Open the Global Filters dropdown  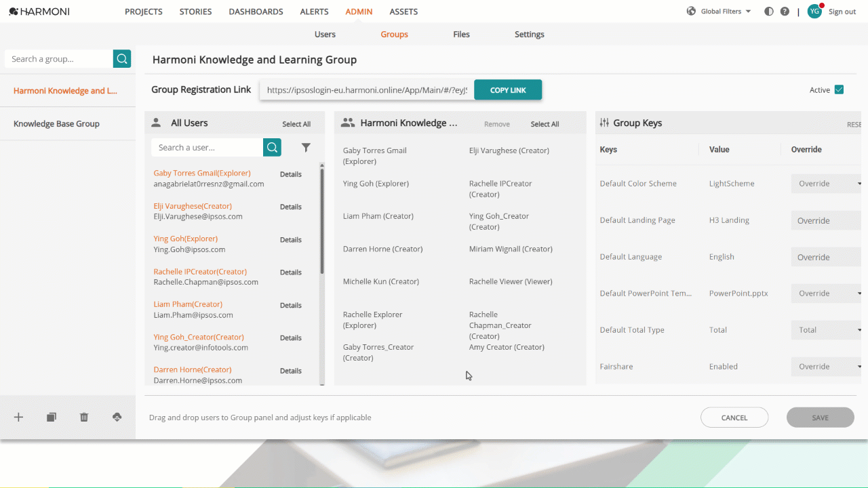pyautogui.click(x=726, y=12)
